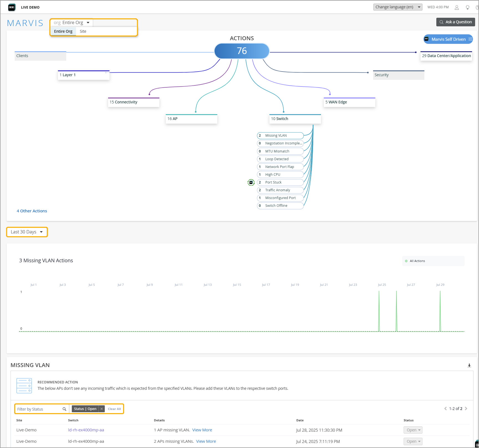
Task: Click the Date column header
Action: pos(300,420)
